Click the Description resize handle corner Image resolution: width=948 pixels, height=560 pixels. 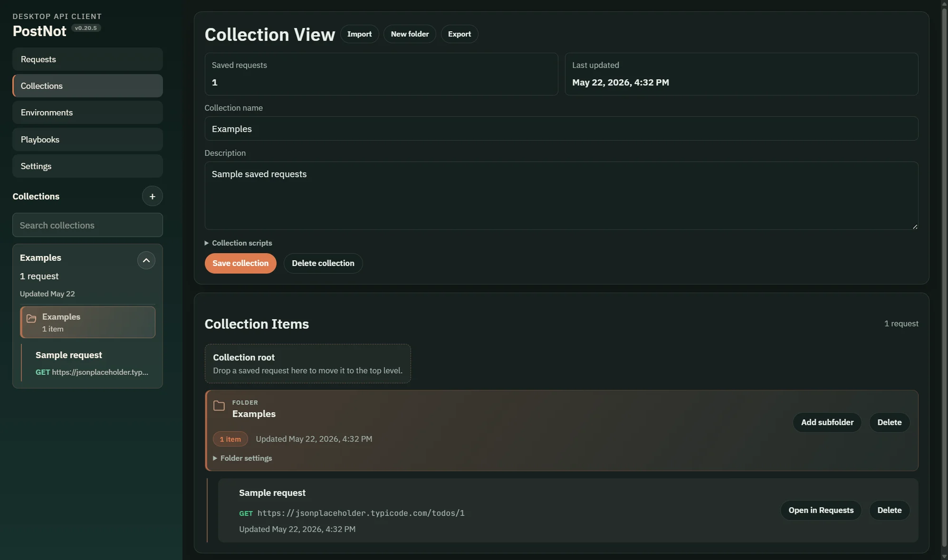(x=915, y=227)
